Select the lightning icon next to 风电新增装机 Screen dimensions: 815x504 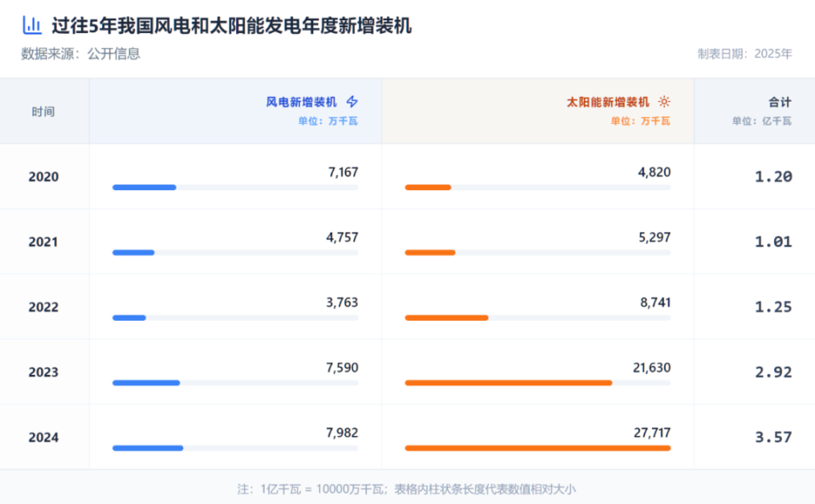(x=353, y=101)
